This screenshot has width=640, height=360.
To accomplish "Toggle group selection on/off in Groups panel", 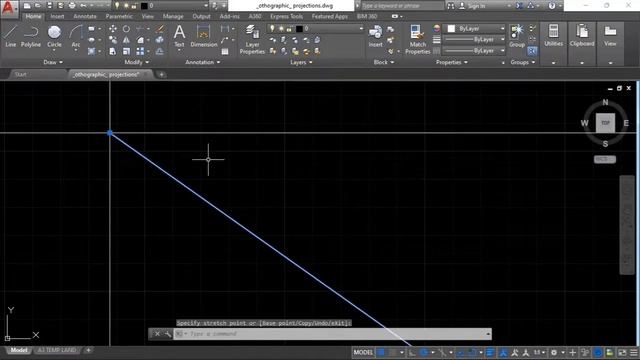I will (x=532, y=51).
